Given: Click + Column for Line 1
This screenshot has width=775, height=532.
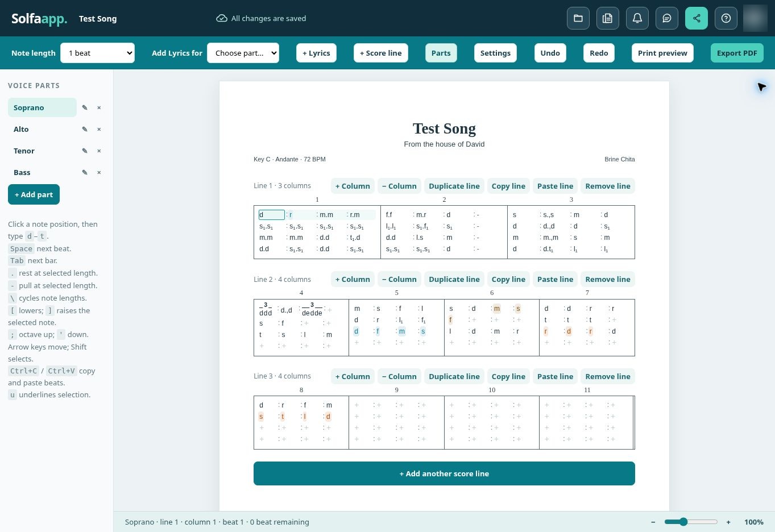Looking at the screenshot, I should 353,186.
